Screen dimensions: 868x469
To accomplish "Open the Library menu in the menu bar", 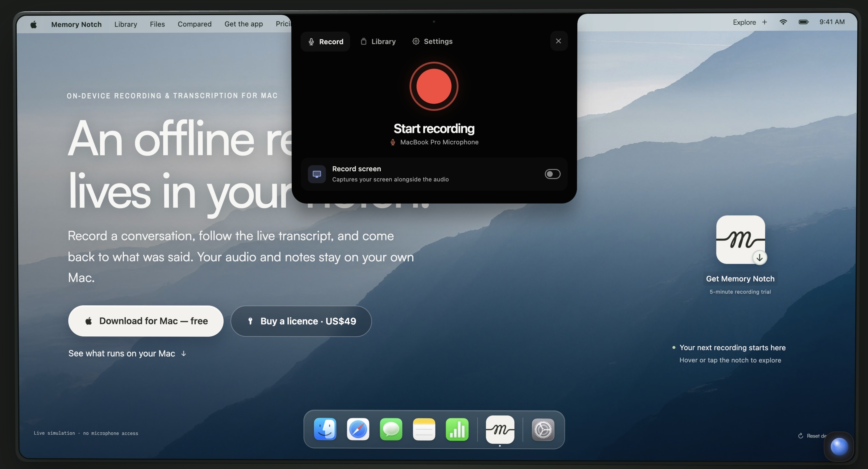I will pyautogui.click(x=125, y=24).
